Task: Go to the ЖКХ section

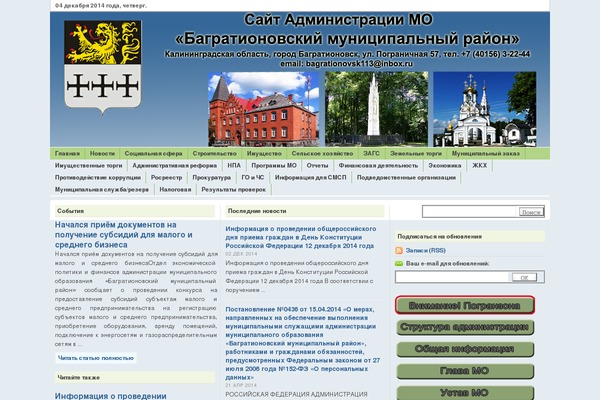Action: point(479,165)
